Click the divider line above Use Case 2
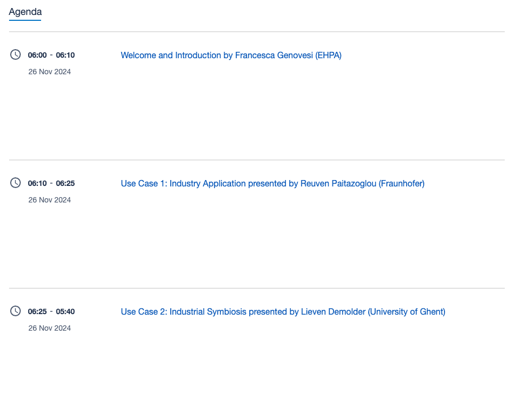532x406 pixels. coord(257,288)
